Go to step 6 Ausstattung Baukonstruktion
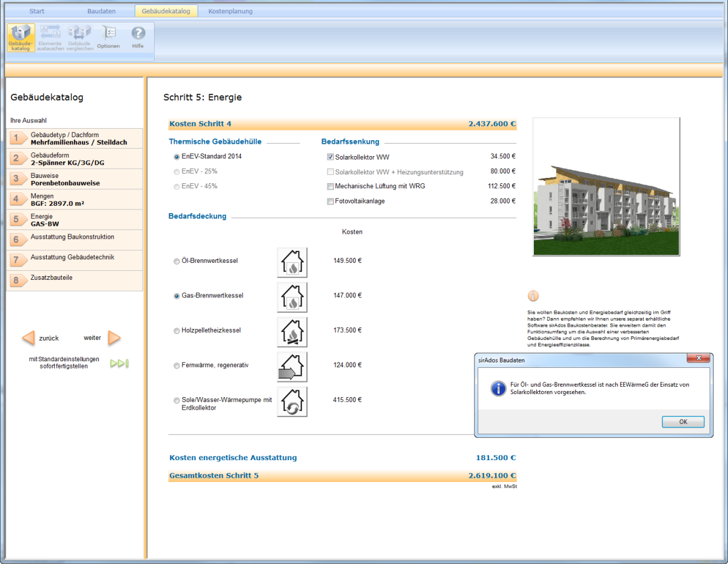The height and width of the screenshot is (564, 728). click(75, 239)
